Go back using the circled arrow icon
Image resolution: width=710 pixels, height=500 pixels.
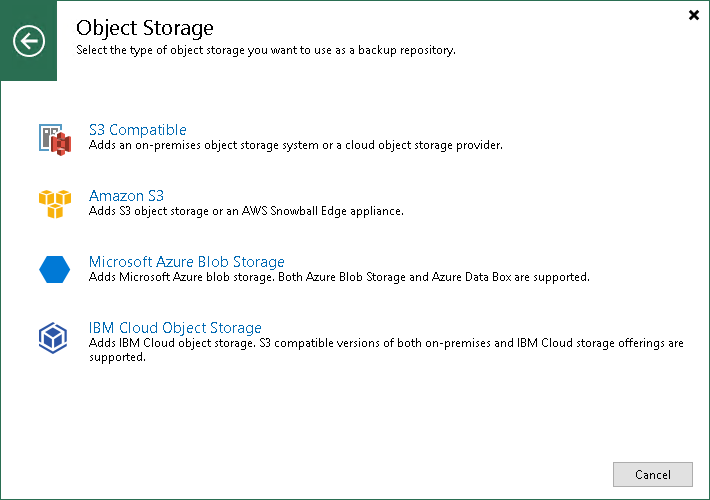point(29,41)
